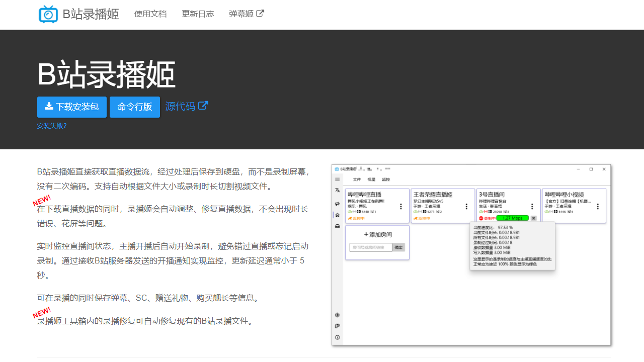This screenshot has width=644, height=362.
Task: Click the large B站录播姬 hero heading
Action: tap(106, 74)
